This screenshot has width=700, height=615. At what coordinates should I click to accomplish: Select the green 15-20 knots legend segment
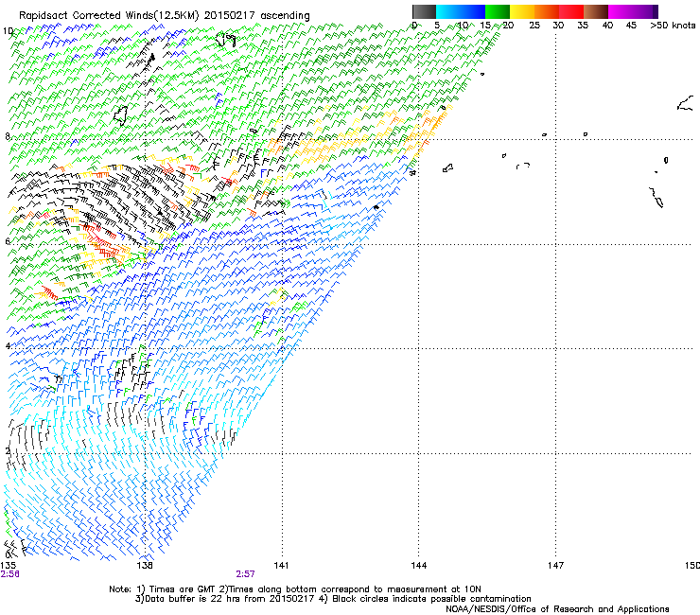(x=498, y=11)
